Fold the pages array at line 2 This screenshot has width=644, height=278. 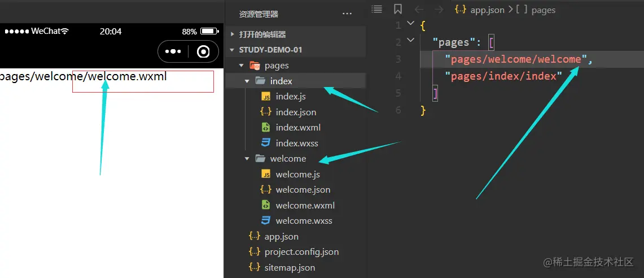point(410,40)
